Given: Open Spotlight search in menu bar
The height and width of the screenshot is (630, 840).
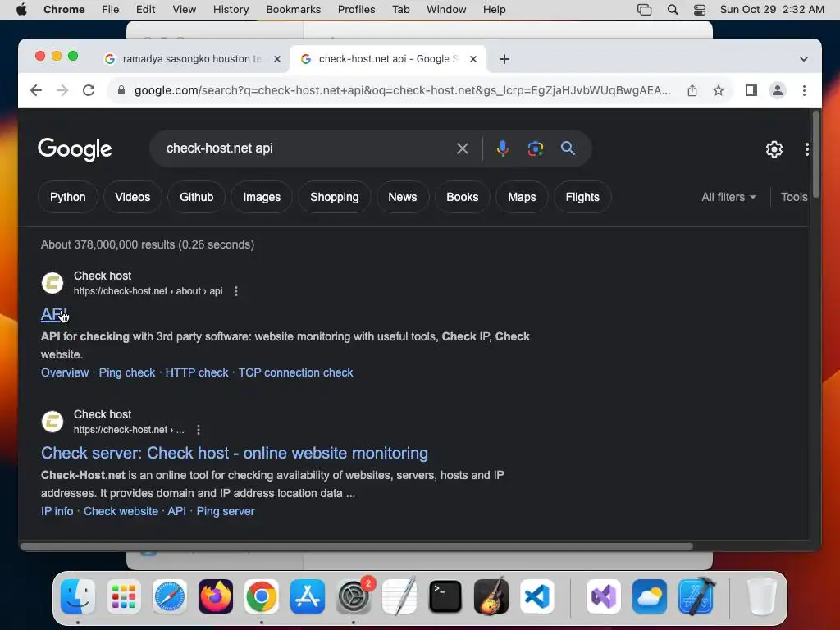Looking at the screenshot, I should [x=673, y=10].
